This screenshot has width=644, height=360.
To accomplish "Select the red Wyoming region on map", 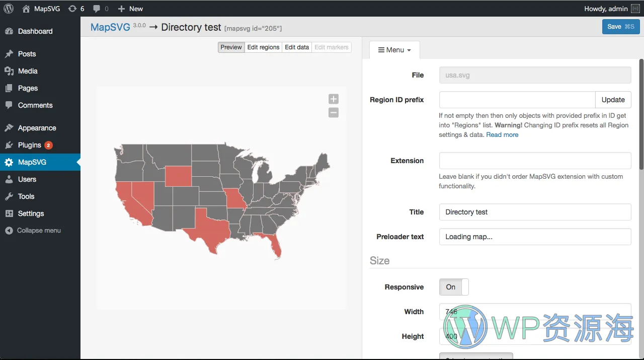I will (x=178, y=176).
